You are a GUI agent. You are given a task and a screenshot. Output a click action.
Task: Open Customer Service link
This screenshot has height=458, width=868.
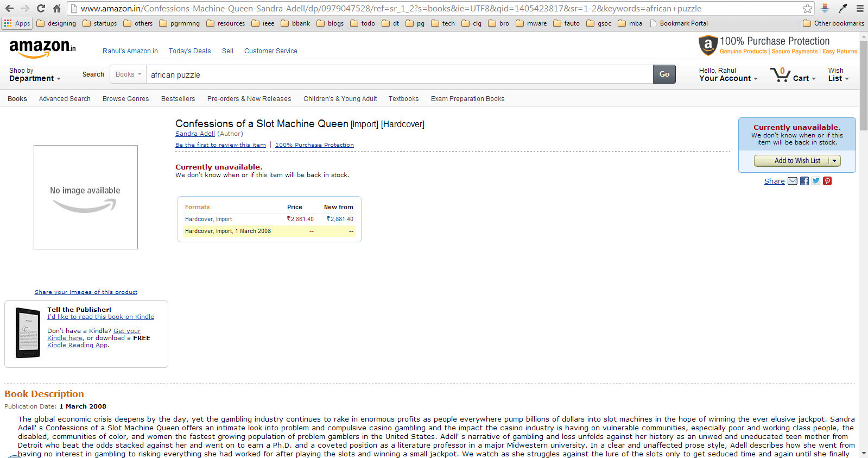pos(271,51)
